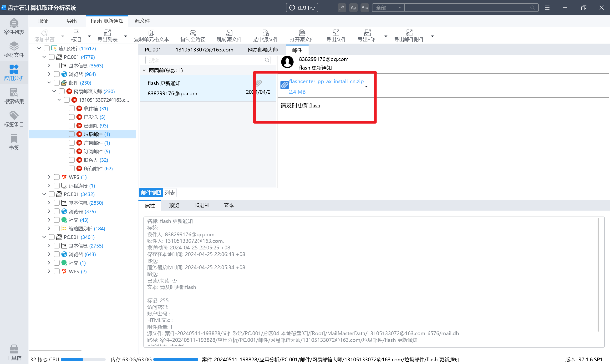Switch to the 预览 tab
The width and height of the screenshot is (610, 364).
[174, 205]
